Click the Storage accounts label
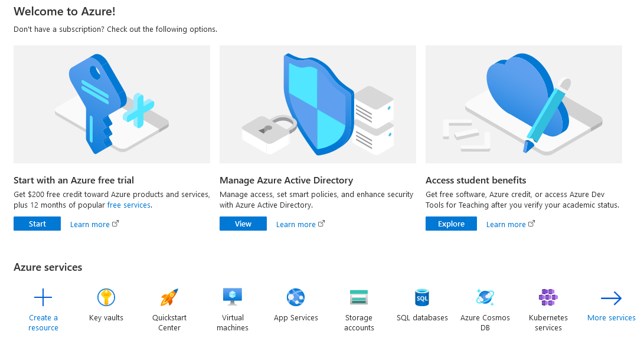The width and height of the screenshot is (644, 338). point(359,323)
